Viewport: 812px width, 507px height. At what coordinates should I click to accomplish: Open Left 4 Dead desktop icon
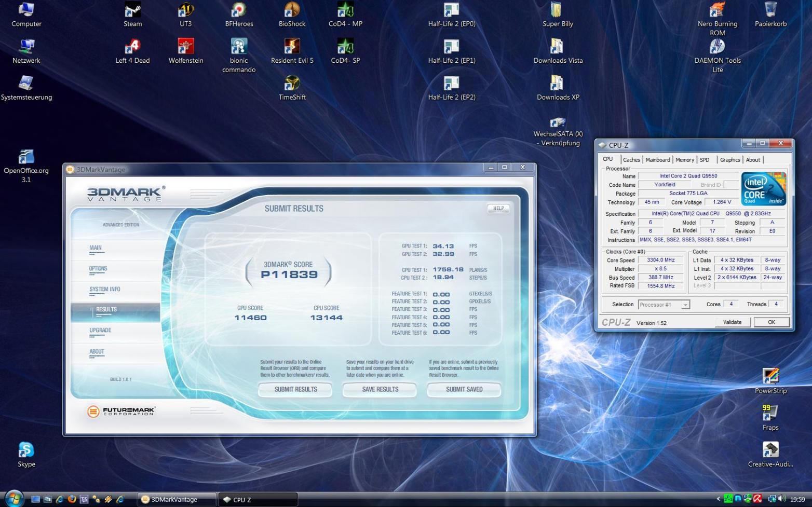click(x=133, y=51)
